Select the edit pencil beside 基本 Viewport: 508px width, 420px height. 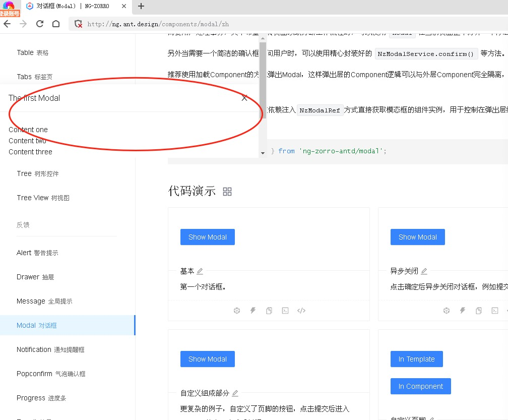pyautogui.click(x=200, y=271)
